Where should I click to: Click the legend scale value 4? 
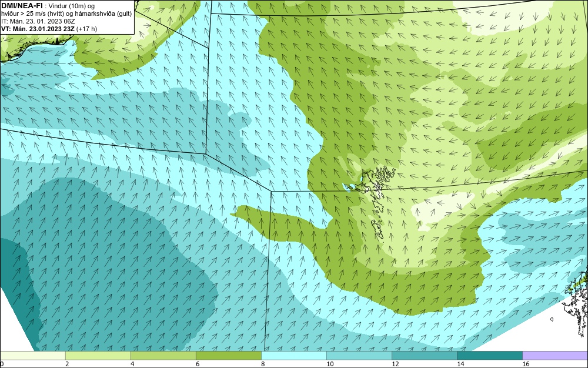pyautogui.click(x=132, y=364)
